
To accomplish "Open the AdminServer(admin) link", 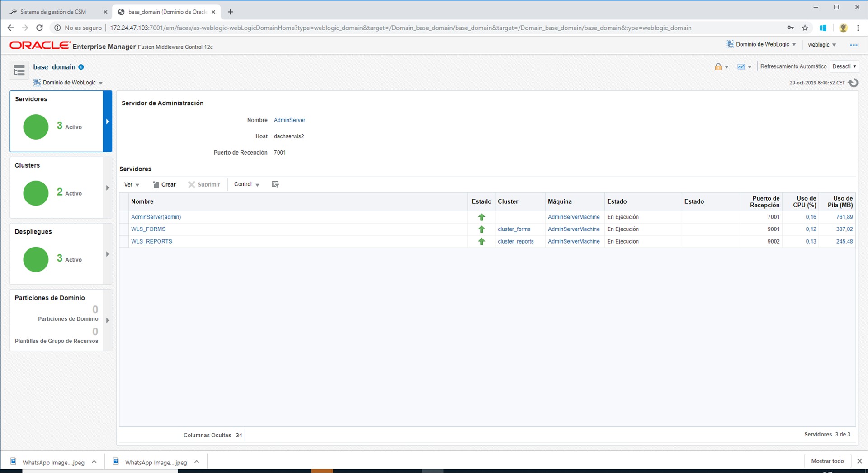I will [x=156, y=217].
